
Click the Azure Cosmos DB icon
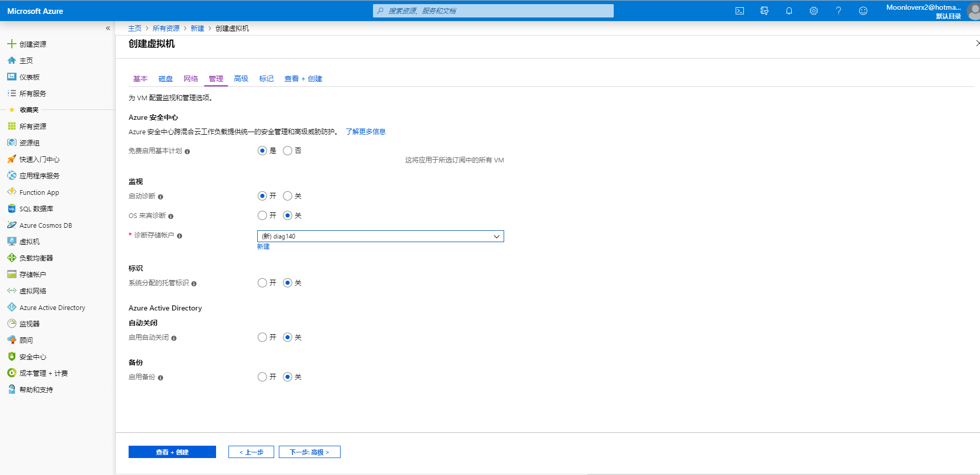(x=11, y=225)
